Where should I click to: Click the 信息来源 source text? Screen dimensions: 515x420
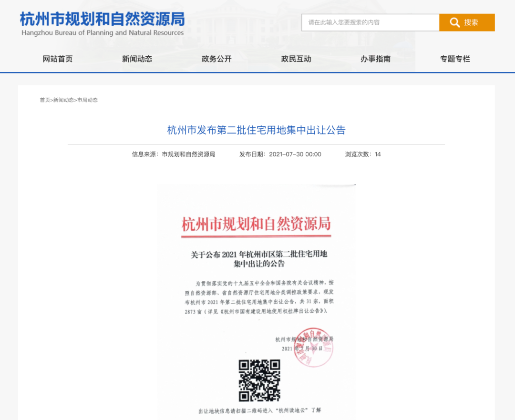click(174, 154)
